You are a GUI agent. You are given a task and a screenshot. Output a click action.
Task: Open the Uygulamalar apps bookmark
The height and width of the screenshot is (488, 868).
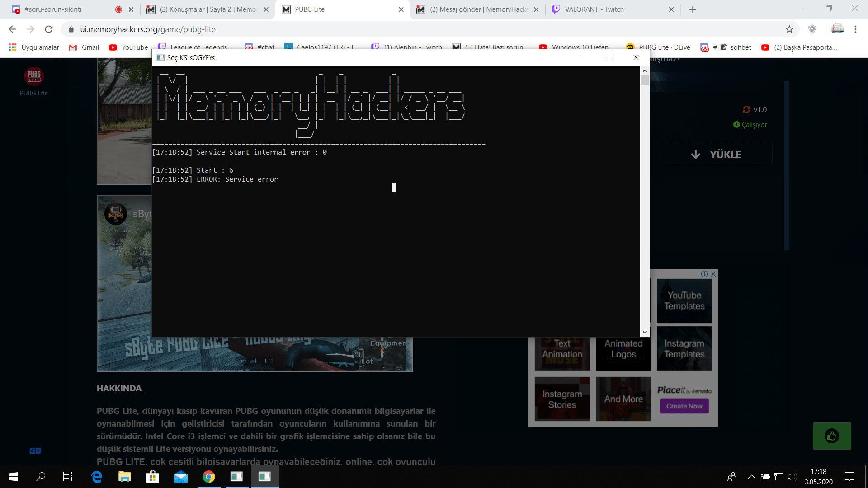[x=34, y=47]
